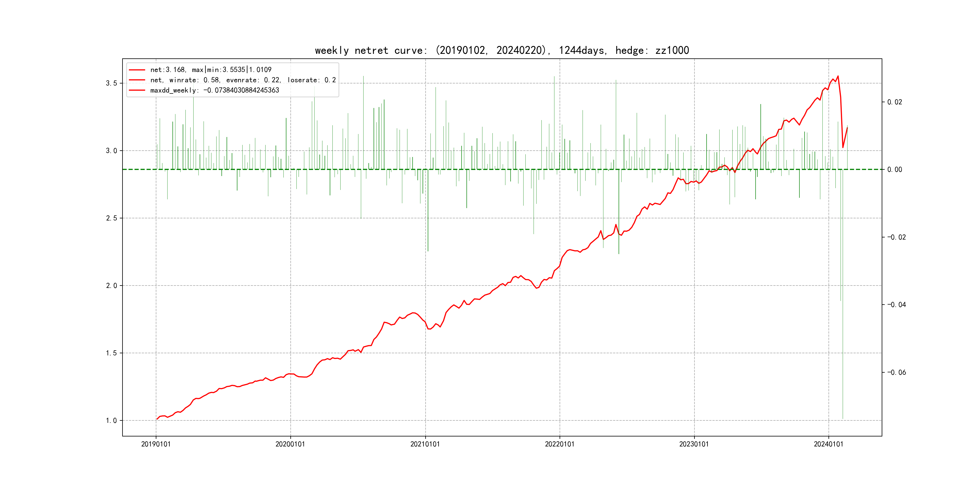
Task: Click the -0.06 right y-axis label
Action: pos(896,372)
